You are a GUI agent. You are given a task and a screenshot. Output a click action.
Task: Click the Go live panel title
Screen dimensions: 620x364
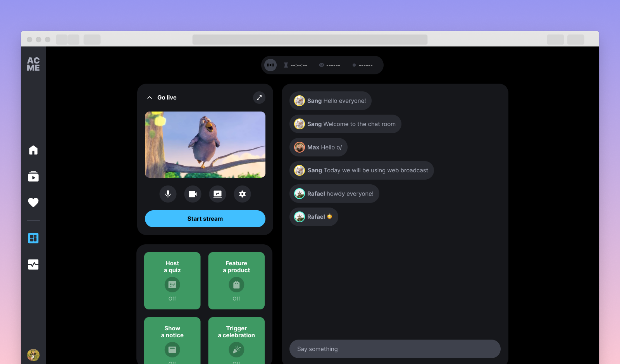(167, 98)
